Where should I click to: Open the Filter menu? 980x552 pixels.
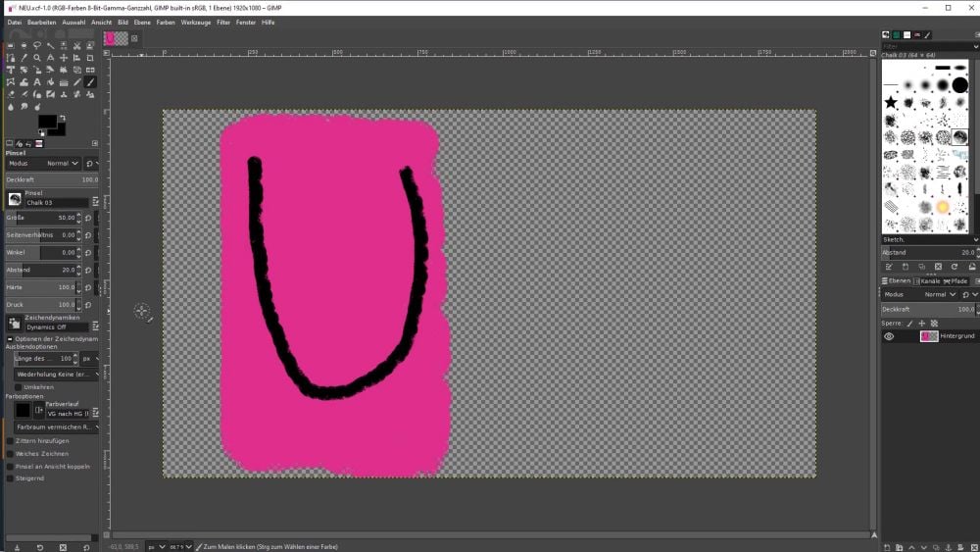[x=223, y=22]
